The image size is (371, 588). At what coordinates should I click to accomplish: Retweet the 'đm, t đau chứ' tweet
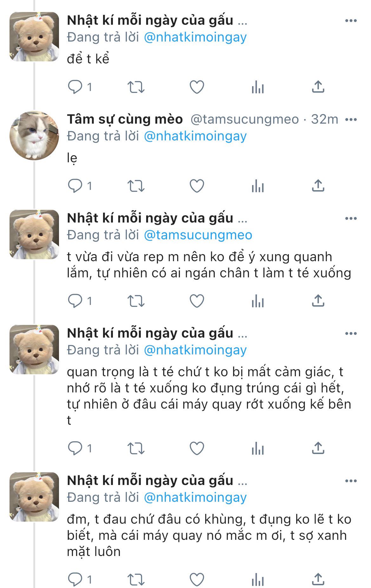136,580
